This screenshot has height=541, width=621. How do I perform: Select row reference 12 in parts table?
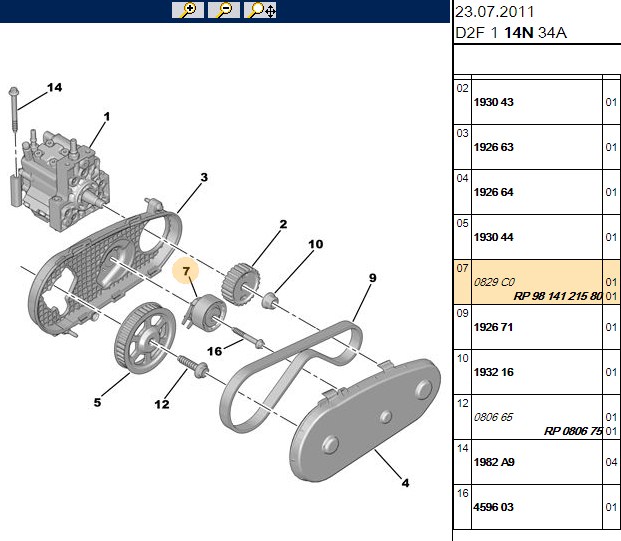coord(462,403)
